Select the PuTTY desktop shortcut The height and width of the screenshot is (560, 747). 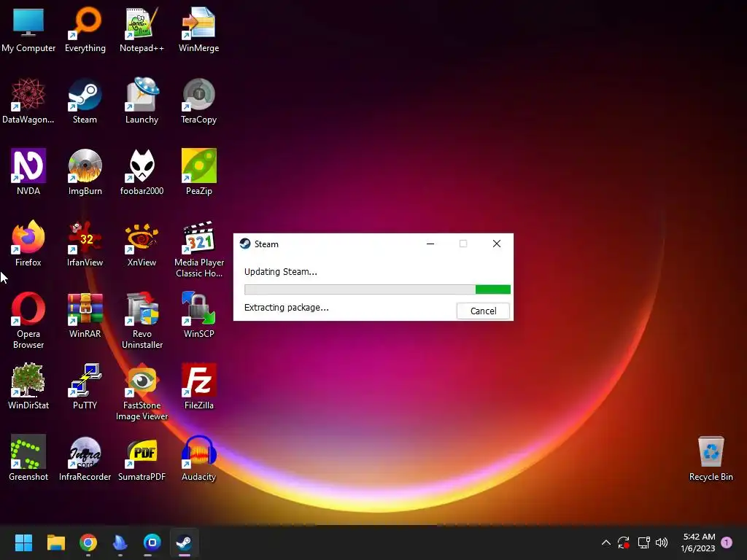click(85, 386)
